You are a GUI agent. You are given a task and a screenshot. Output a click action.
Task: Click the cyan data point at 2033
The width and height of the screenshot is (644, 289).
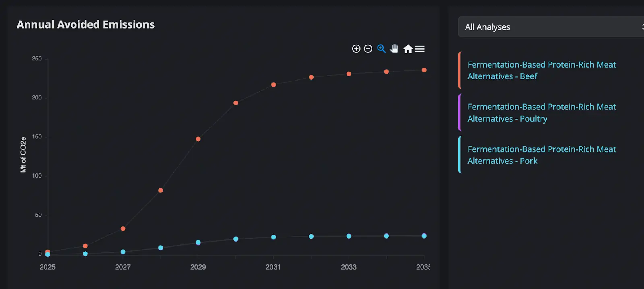click(x=349, y=236)
